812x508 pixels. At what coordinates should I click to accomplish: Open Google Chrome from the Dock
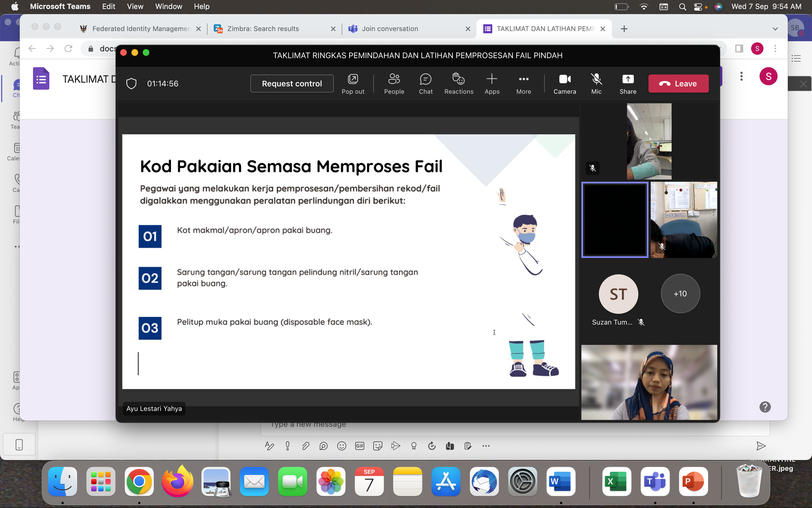pos(139,481)
